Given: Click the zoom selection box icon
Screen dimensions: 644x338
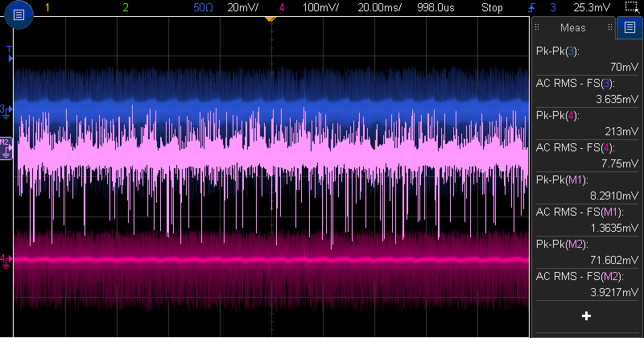Looking at the screenshot, I should (x=632, y=7).
